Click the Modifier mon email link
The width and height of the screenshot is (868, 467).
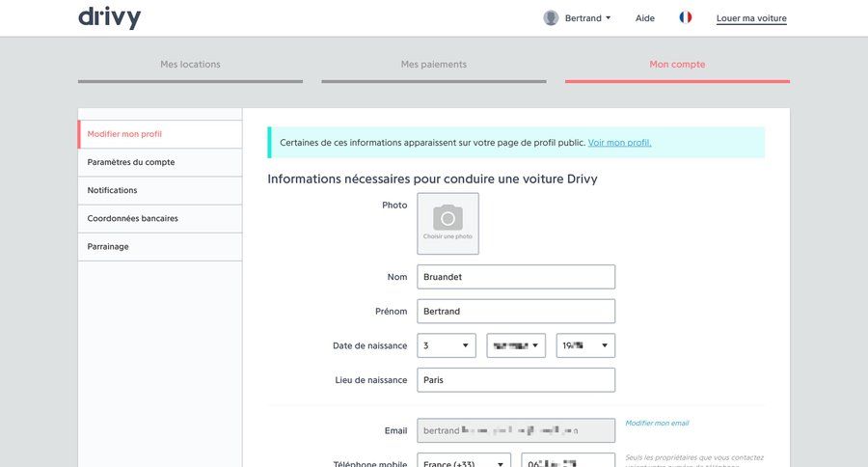tap(657, 424)
